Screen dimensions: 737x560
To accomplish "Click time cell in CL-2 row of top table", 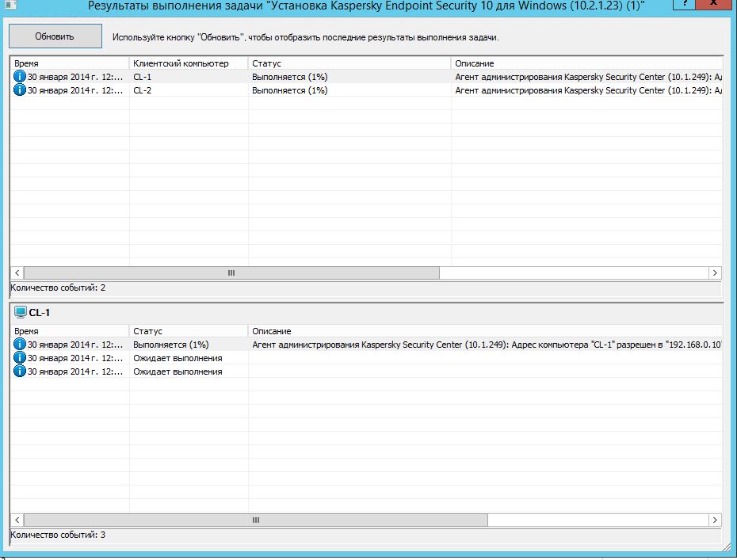I will (x=75, y=90).
